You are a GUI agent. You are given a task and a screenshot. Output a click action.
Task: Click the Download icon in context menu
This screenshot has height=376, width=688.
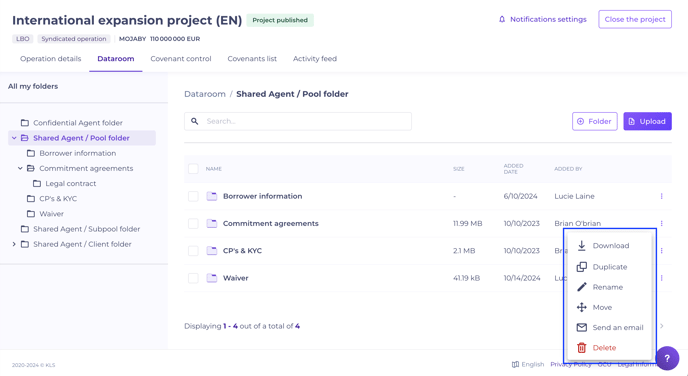point(581,246)
